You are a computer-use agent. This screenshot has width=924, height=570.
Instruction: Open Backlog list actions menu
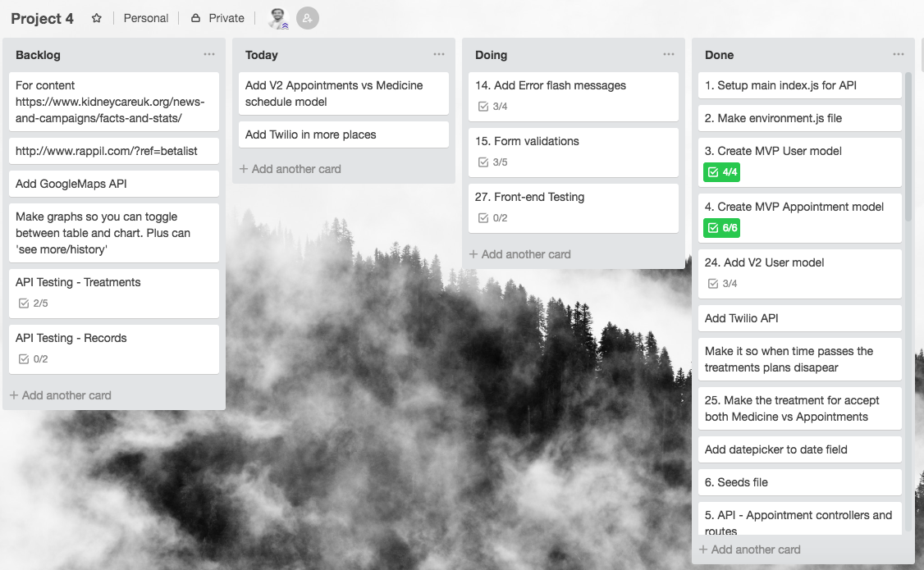click(209, 54)
